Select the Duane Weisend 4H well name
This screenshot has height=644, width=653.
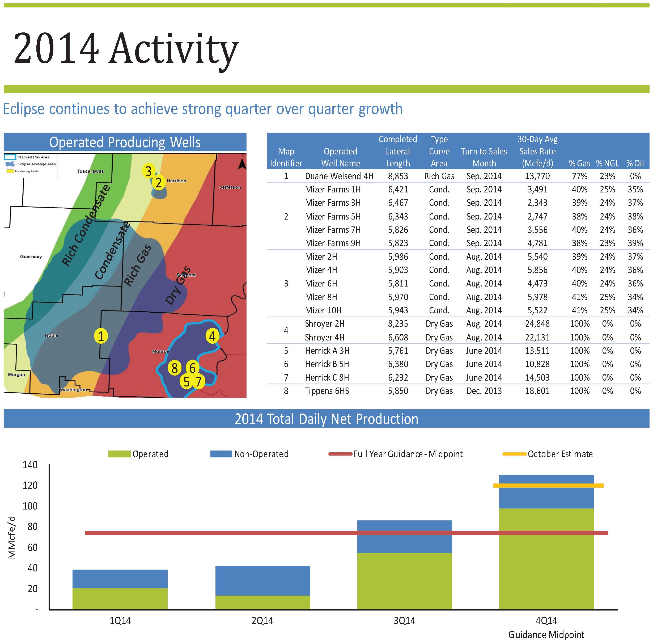[339, 176]
